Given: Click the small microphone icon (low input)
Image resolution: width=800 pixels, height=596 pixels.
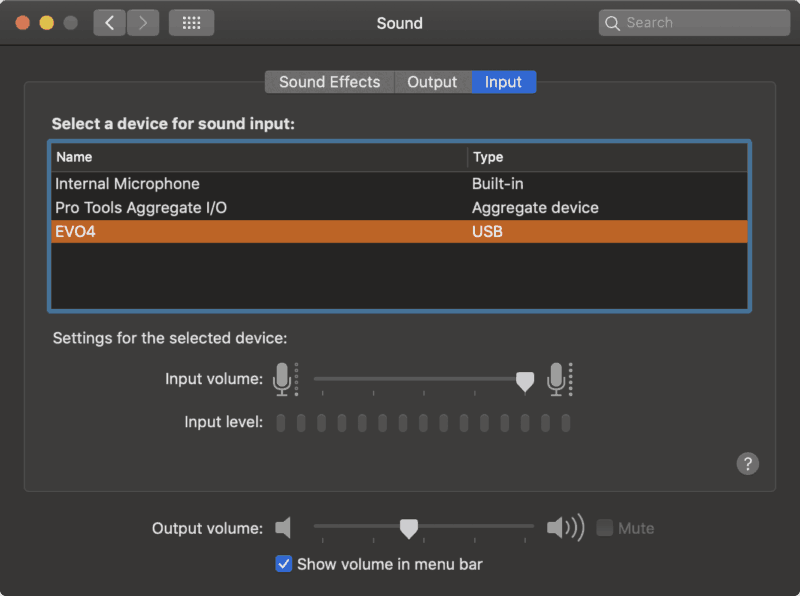Looking at the screenshot, I should pos(283,379).
